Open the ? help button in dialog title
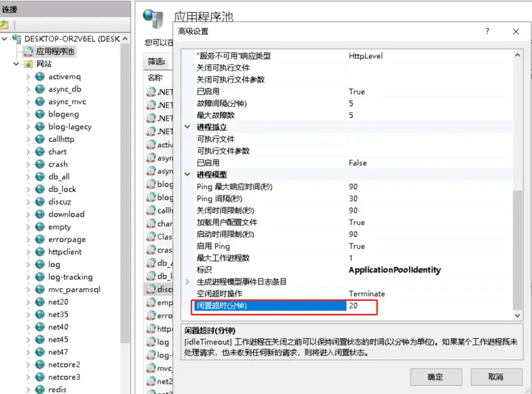This screenshot has width=532, height=394. 487,32
